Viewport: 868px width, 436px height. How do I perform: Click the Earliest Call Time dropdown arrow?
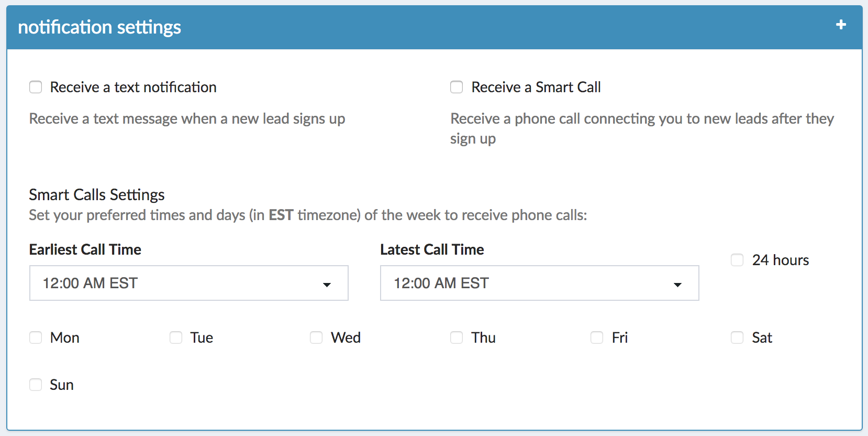tap(327, 285)
